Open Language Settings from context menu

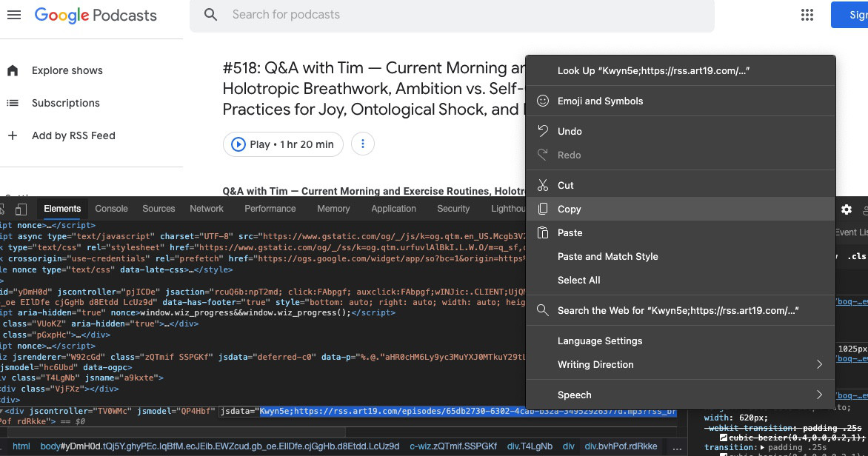coord(680,341)
